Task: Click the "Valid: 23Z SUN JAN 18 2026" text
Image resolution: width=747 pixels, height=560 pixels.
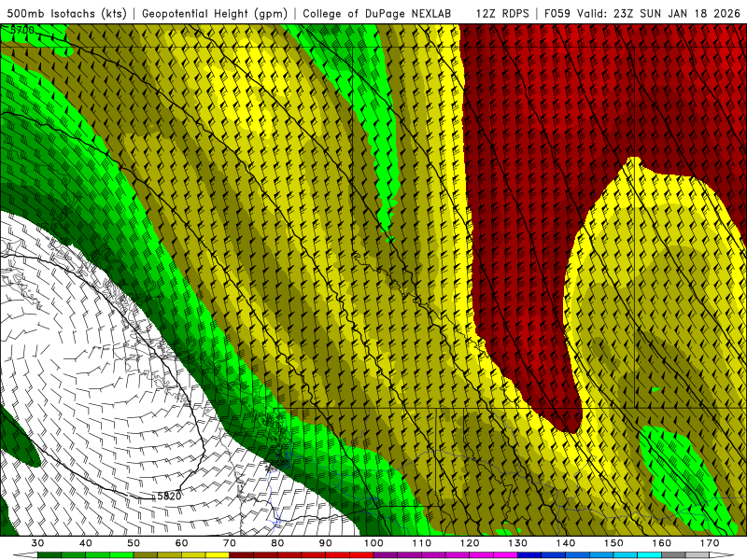Action: tap(659, 14)
